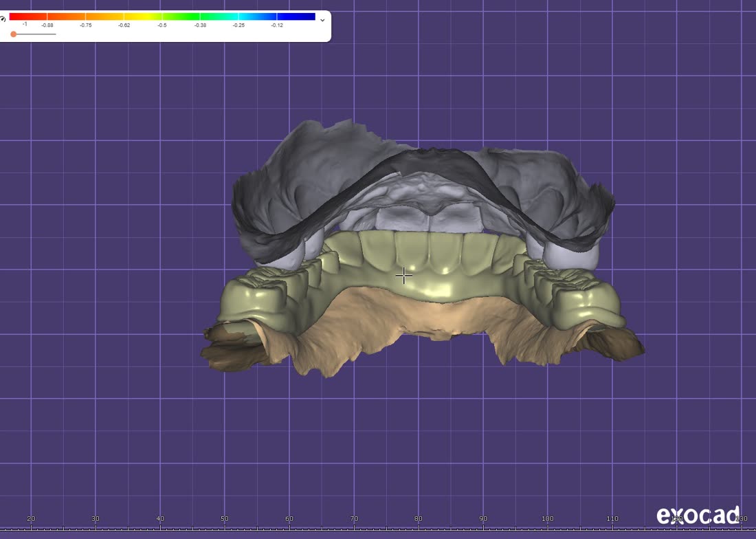756x539 pixels.
Task: Click the "60" mark on the bottom ruler
Action: pos(289,519)
